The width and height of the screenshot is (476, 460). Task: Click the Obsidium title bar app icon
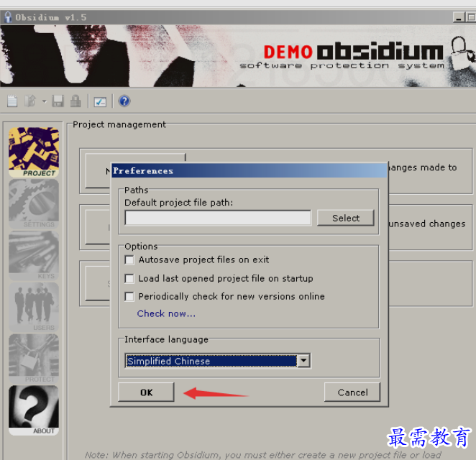click(8, 17)
